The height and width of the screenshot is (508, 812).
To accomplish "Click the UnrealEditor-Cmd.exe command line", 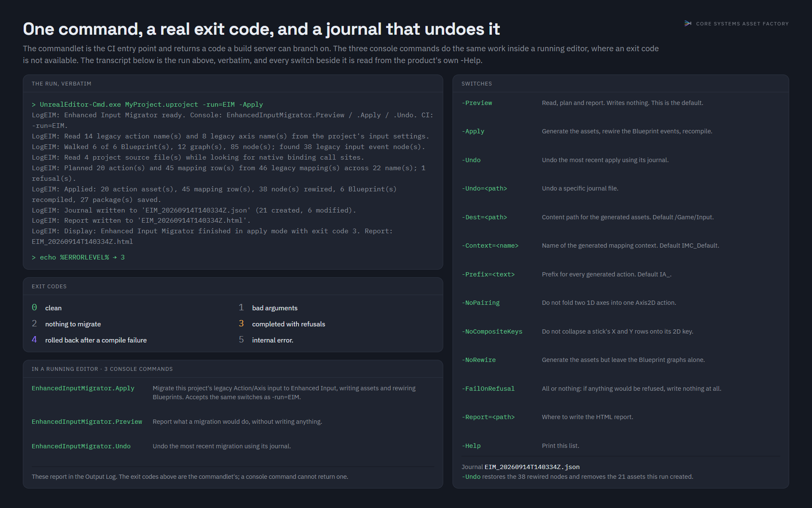I will [x=147, y=105].
